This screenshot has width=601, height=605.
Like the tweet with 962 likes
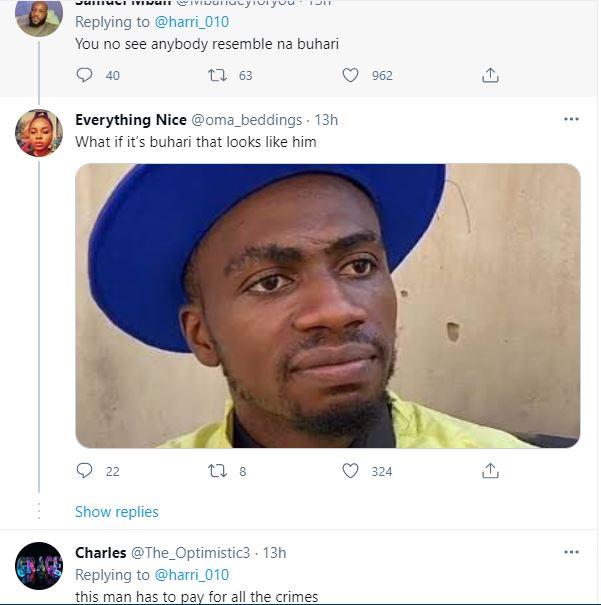pos(351,75)
